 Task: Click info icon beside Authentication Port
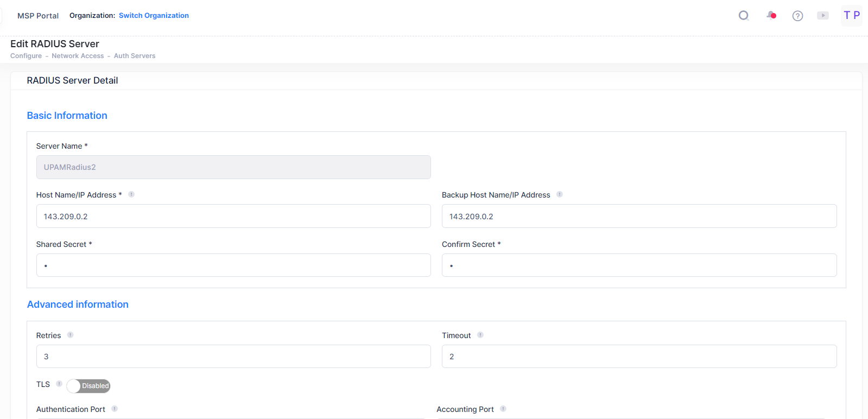point(115,409)
